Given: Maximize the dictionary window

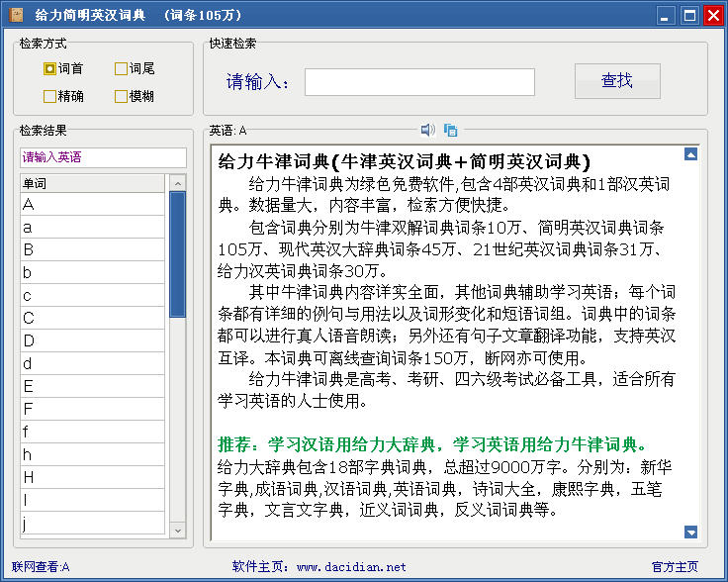Looking at the screenshot, I should (x=689, y=15).
